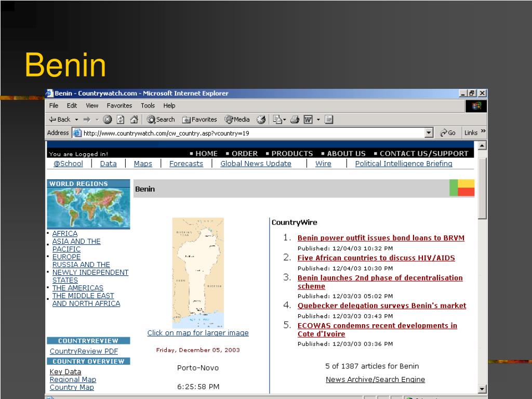The height and width of the screenshot is (399, 532).
Task: Select the AFRICA region link
Action: point(65,233)
